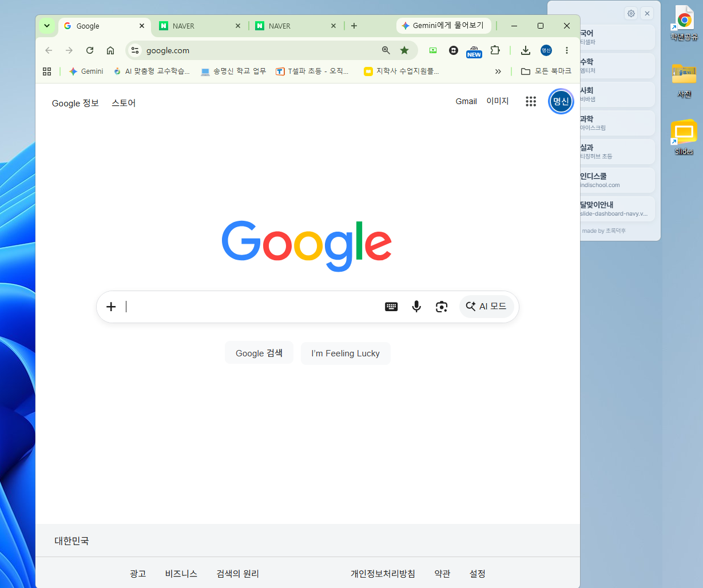Screen dimensions: 703x588
Task: Open the Chrome three-dot menu
Action: pos(567,50)
